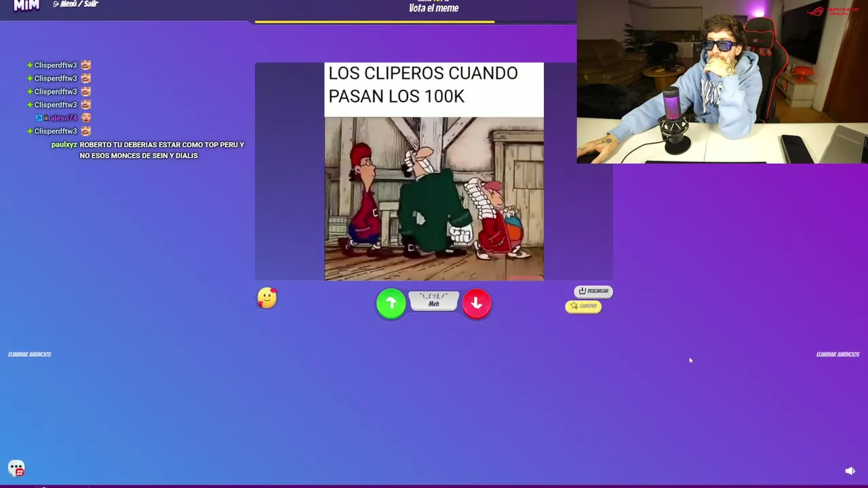Click the emote next to aleso74
Screen dimensions: 868x488
click(x=85, y=118)
